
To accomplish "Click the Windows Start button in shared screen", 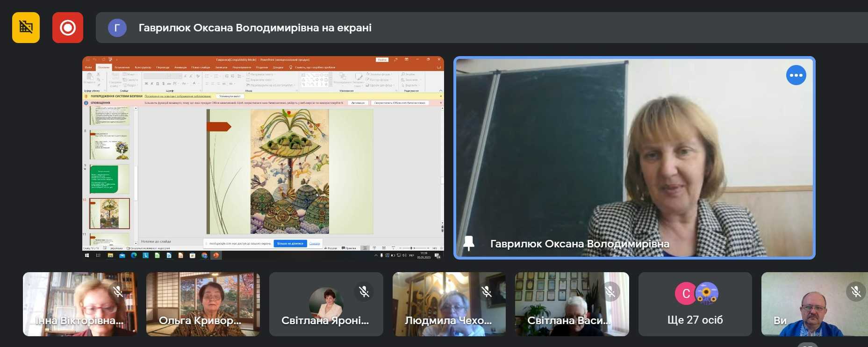I will tap(87, 255).
